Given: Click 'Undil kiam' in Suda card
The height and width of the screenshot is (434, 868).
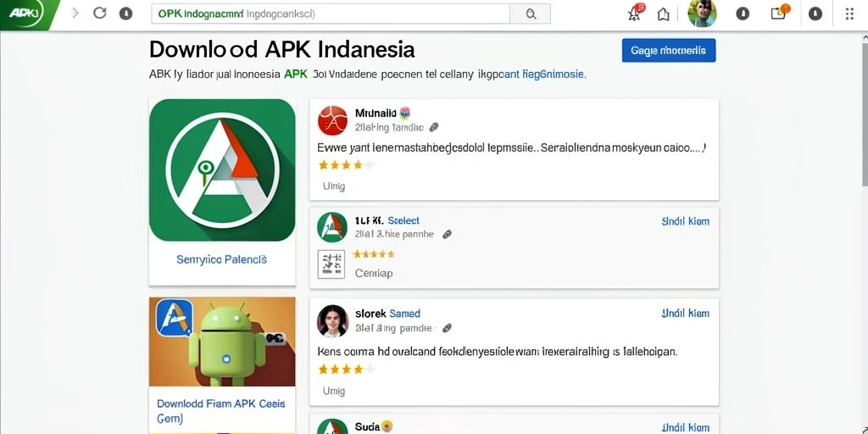Looking at the screenshot, I should [685, 427].
